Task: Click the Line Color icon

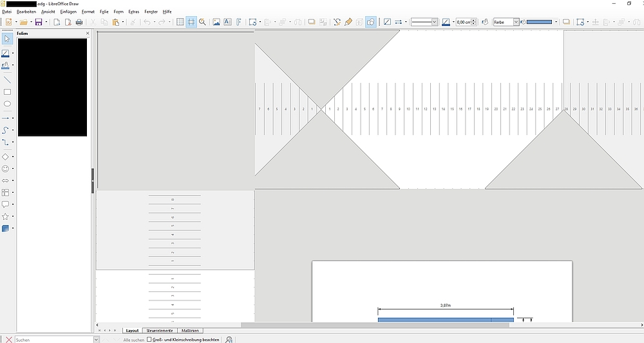Action: [x=446, y=22]
